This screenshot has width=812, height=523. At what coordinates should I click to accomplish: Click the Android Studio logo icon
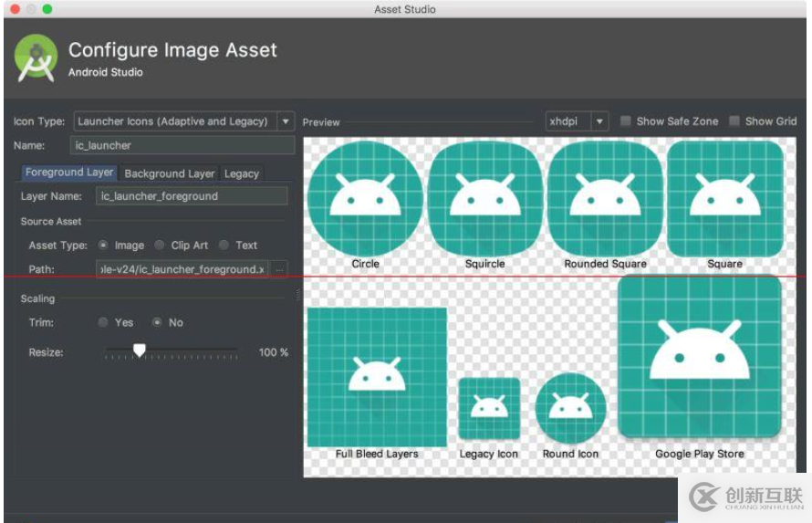coord(36,58)
